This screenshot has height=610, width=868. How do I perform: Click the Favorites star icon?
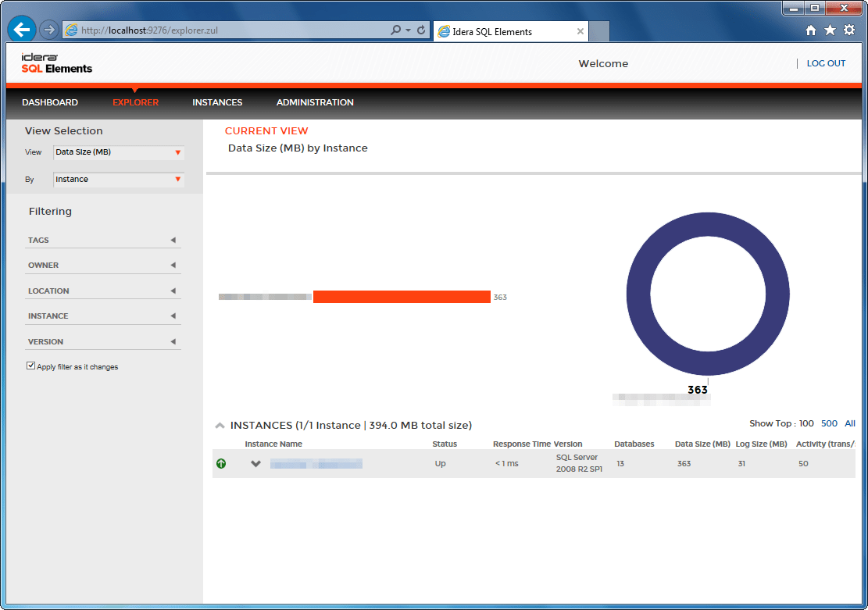click(x=830, y=30)
